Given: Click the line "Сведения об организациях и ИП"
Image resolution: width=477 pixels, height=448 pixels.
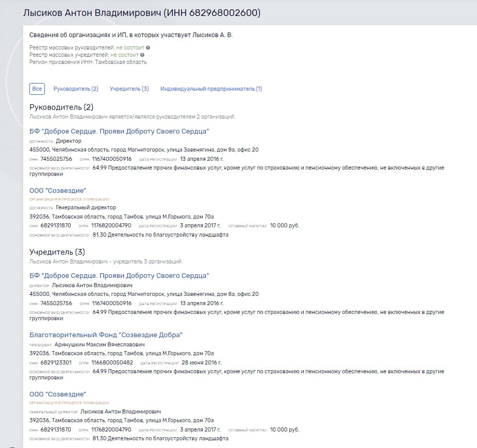Looking at the screenshot, I should coord(131,35).
